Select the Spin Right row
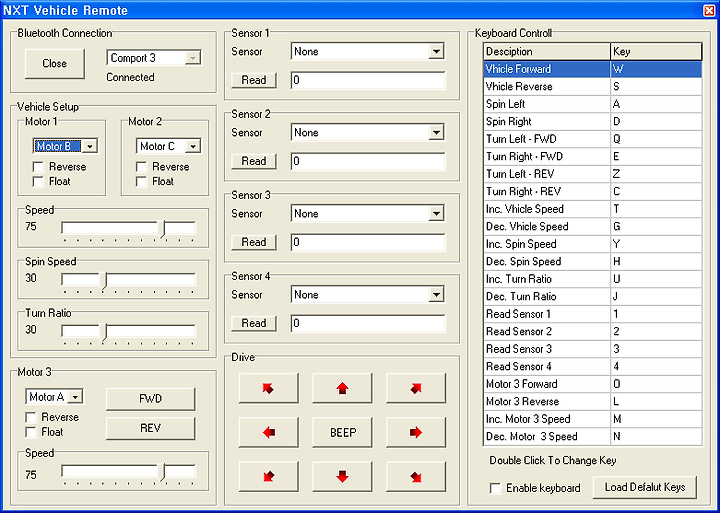The height and width of the screenshot is (513, 720). pos(593,121)
